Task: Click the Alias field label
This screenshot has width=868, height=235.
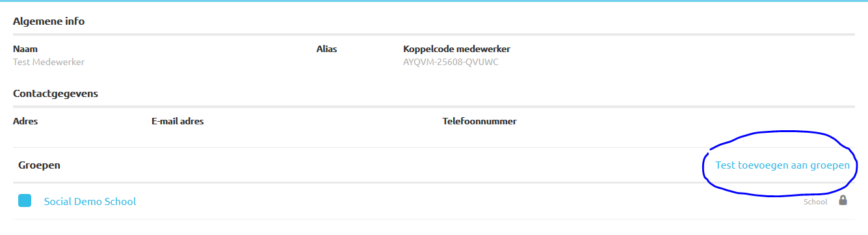Action: pos(326,49)
